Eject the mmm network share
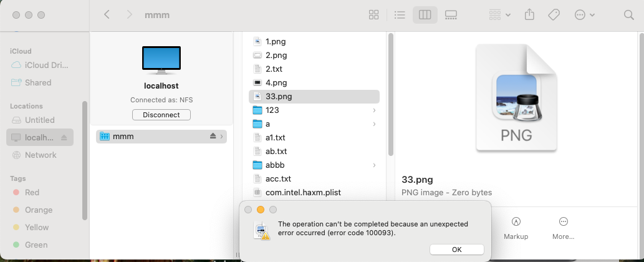 tap(213, 136)
